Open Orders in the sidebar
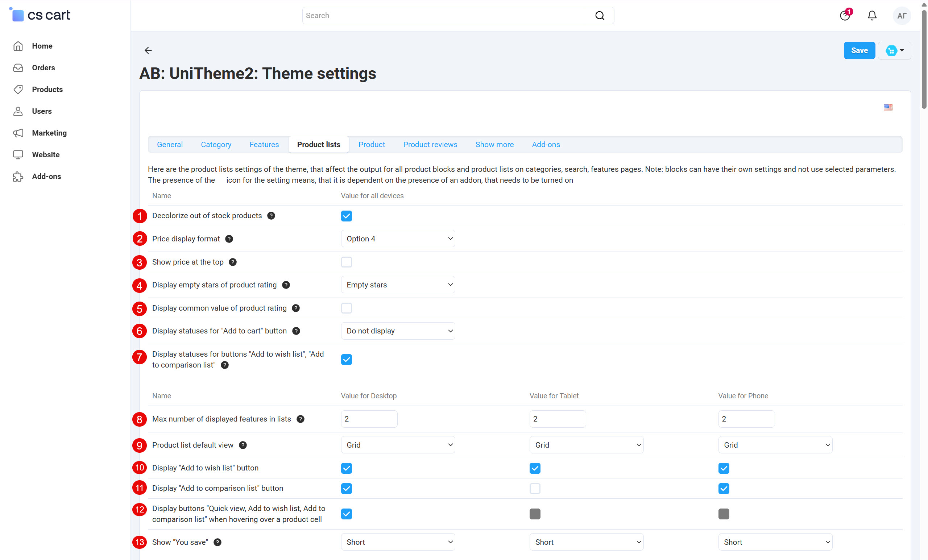The image size is (928, 560). (x=43, y=68)
